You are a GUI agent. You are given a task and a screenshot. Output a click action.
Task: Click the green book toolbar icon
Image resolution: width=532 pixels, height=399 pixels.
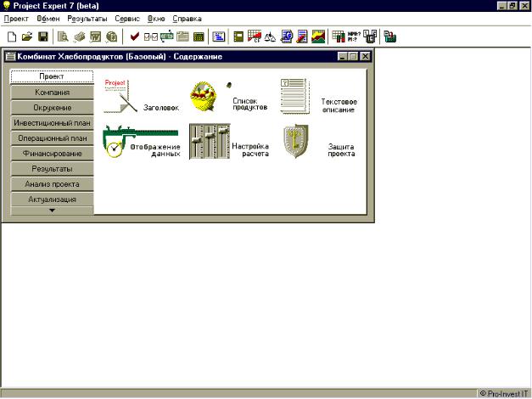pos(238,37)
